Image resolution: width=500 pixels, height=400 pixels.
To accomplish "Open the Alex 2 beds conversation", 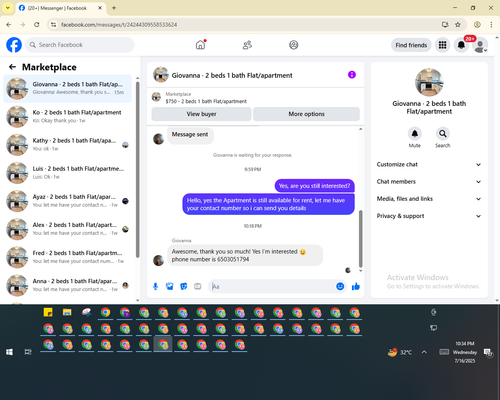I will (67, 229).
